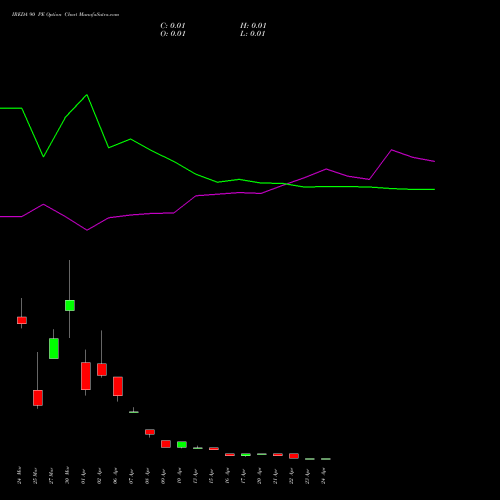Image resolution: width=500 pixels, height=500 pixels.
Task: Click the '27 Mar' date axis label
Action: pos(51,476)
